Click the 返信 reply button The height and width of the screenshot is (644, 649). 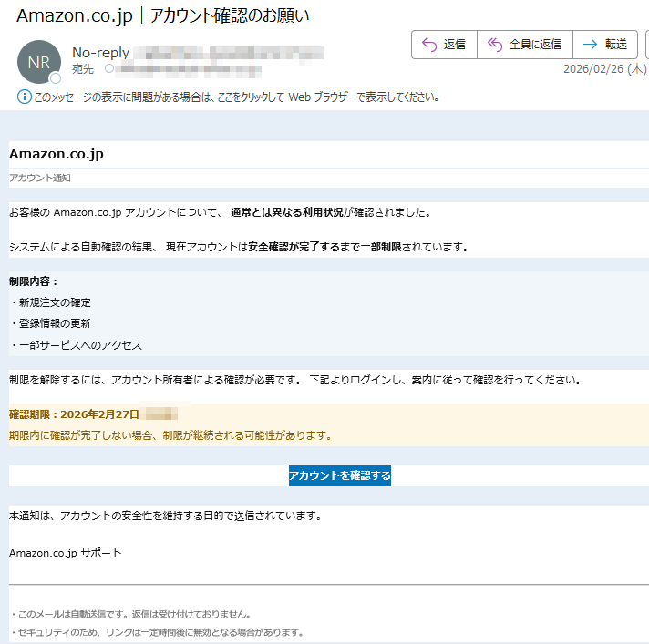pos(444,45)
